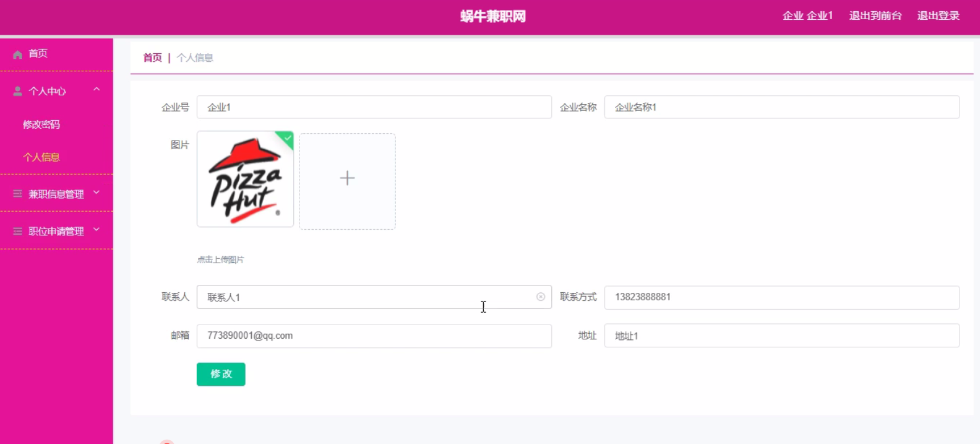This screenshot has width=980, height=444.
Task: Click the 蜗牛兼职网 site title
Action: pyautogui.click(x=493, y=16)
